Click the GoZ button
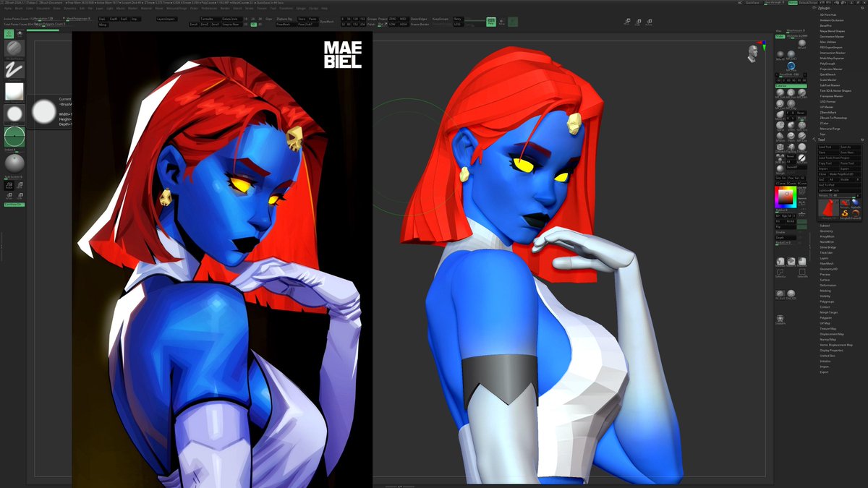The image size is (868, 488). pyautogui.click(x=822, y=180)
